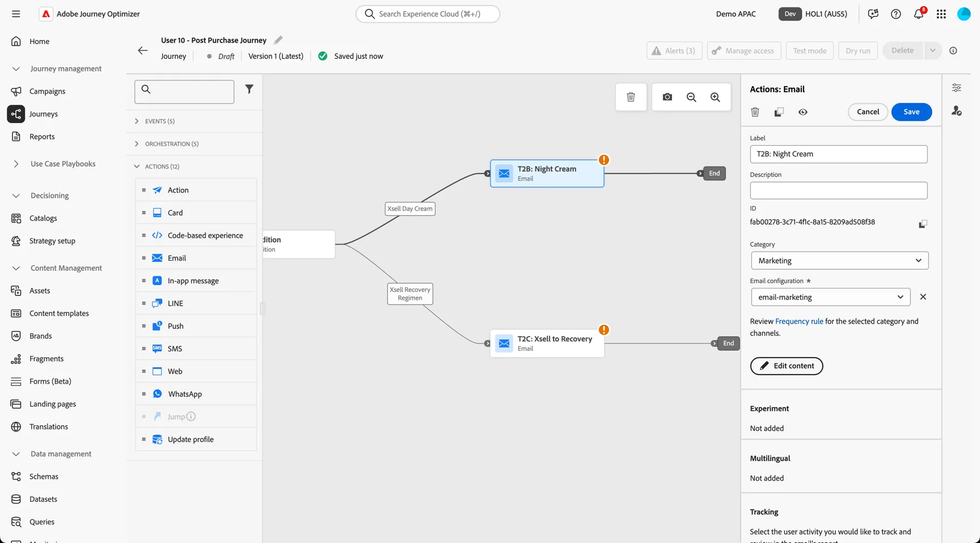This screenshot has width=980, height=543.
Task: Open notifications bell
Action: click(x=918, y=14)
